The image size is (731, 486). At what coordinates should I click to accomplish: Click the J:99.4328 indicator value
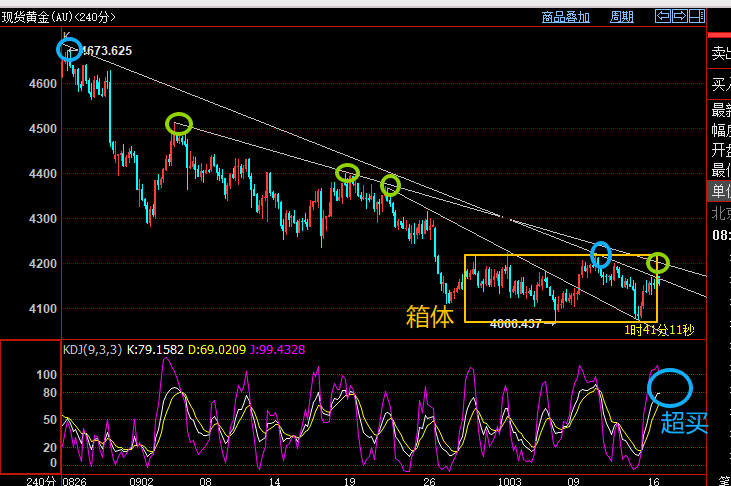click(277, 349)
